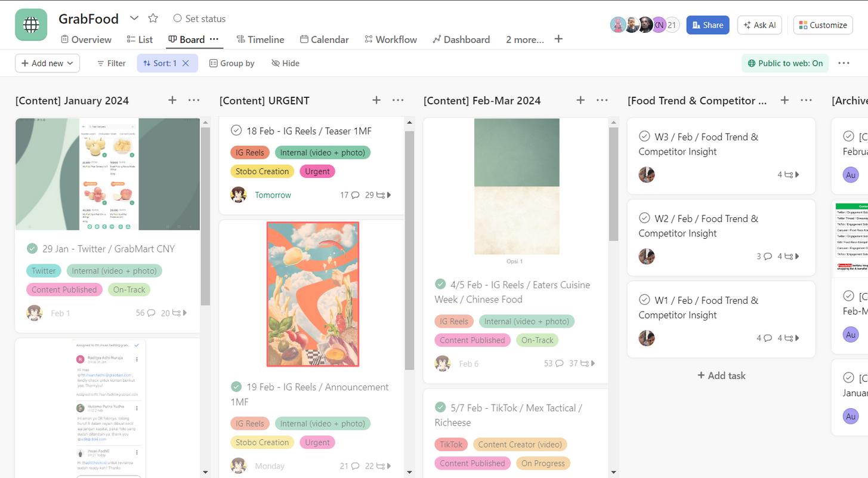Expand the '2 more...' tabs menu
The width and height of the screenshot is (868, 478).
[525, 39]
